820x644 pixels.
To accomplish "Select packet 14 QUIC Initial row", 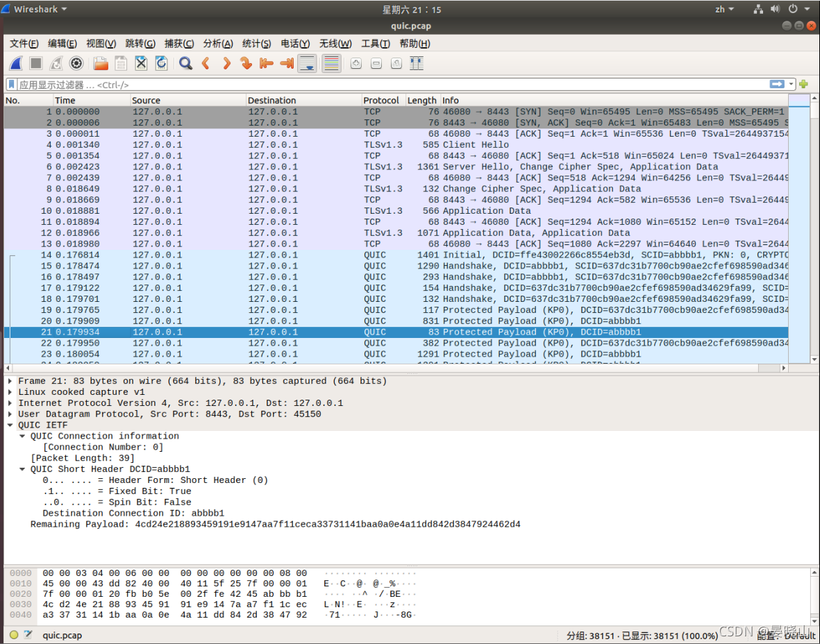I will coord(396,255).
